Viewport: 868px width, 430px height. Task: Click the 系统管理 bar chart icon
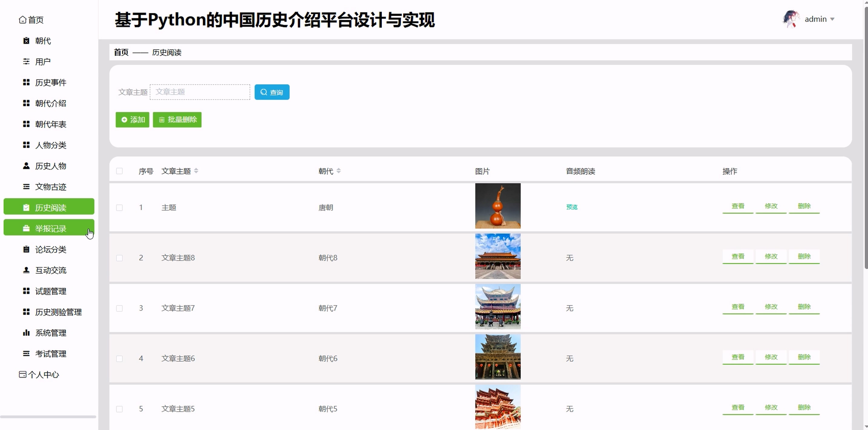click(26, 333)
